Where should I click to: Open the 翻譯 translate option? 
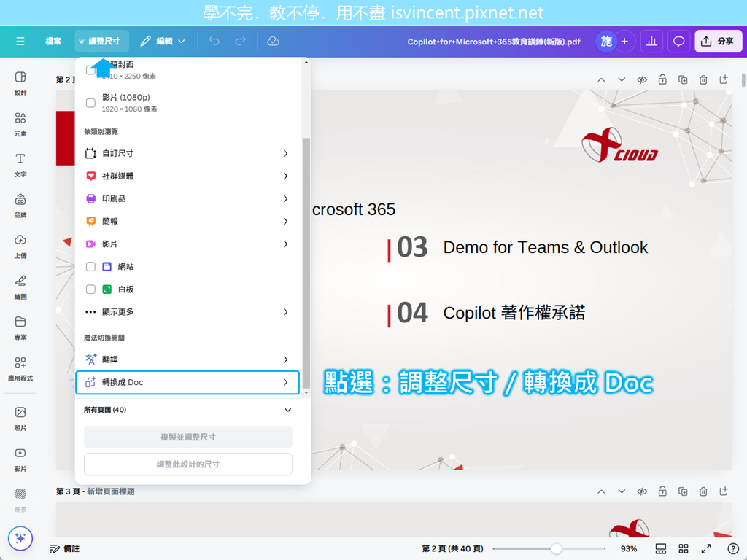(187, 359)
